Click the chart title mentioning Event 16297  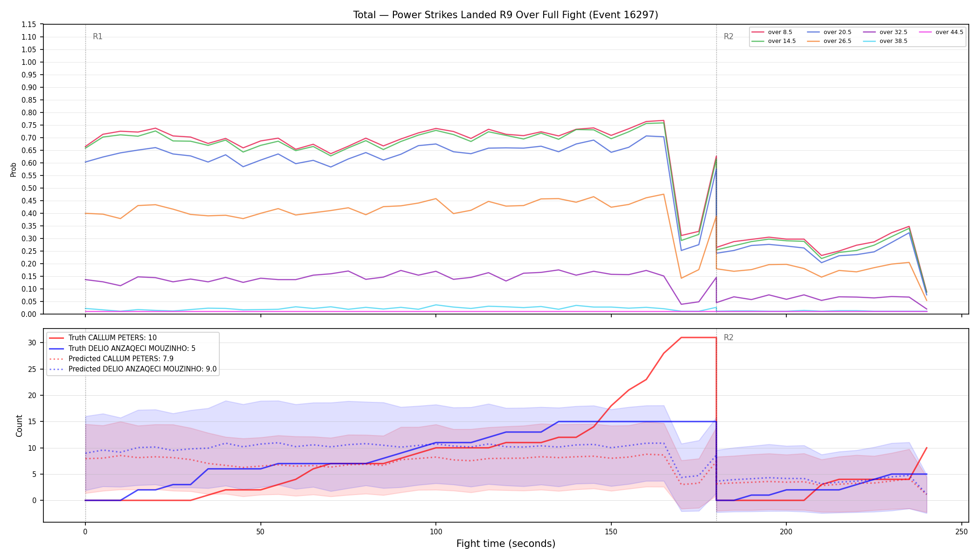505,15
